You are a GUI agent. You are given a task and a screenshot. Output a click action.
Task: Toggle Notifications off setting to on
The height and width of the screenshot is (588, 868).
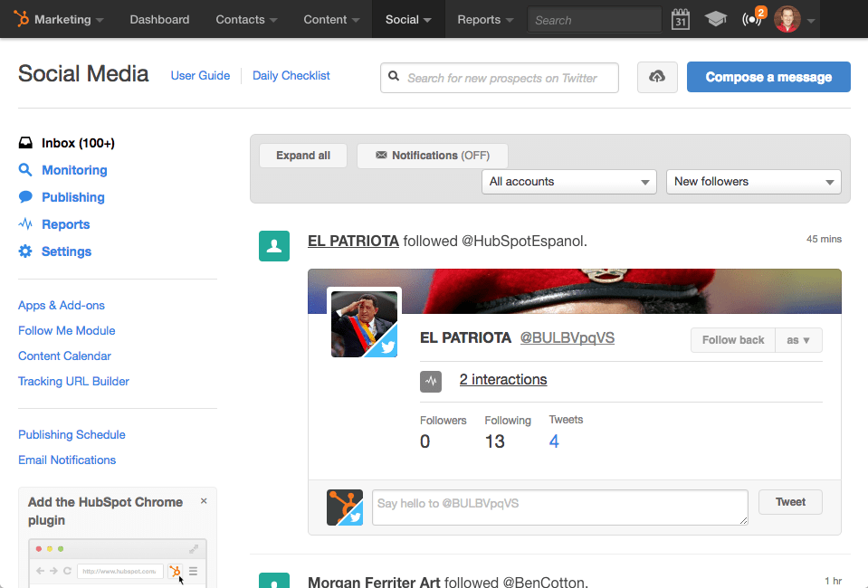pos(432,155)
